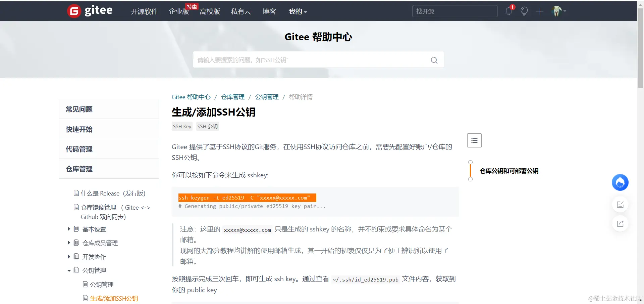The height and width of the screenshot is (304, 644).
Task: Toggle the table of contents list icon
Action: click(474, 140)
